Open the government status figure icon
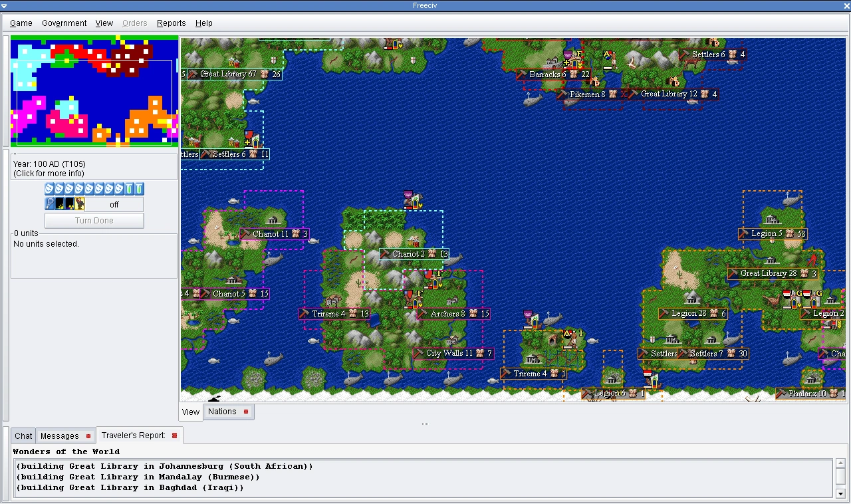This screenshot has height=504, width=851. [x=79, y=203]
